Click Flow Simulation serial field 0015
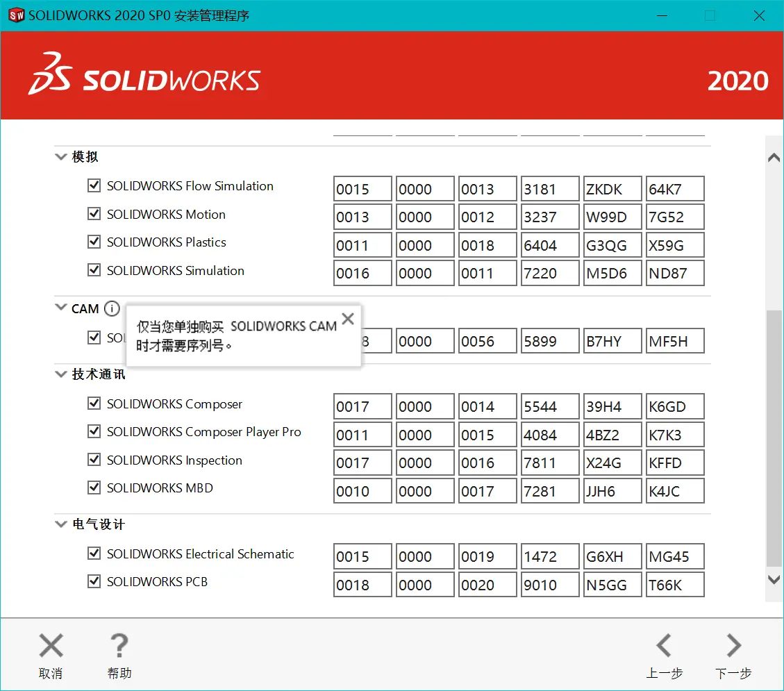The width and height of the screenshot is (784, 691). click(x=362, y=189)
